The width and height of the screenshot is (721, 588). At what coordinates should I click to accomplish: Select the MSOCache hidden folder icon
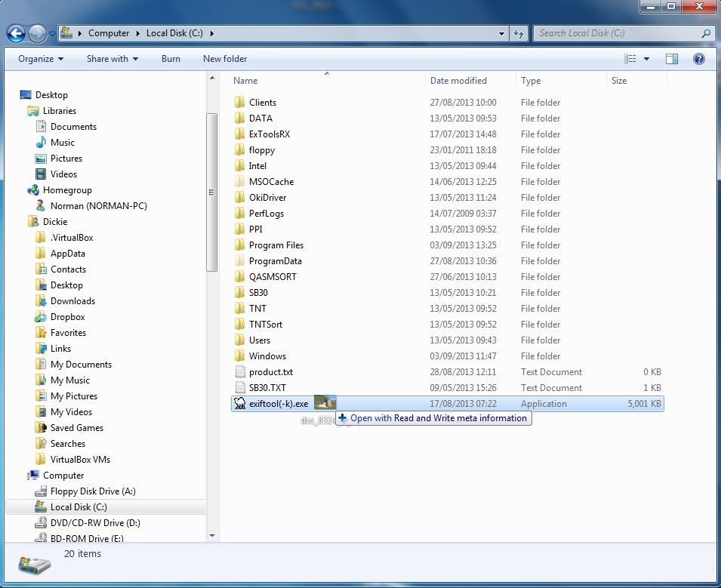click(x=239, y=182)
